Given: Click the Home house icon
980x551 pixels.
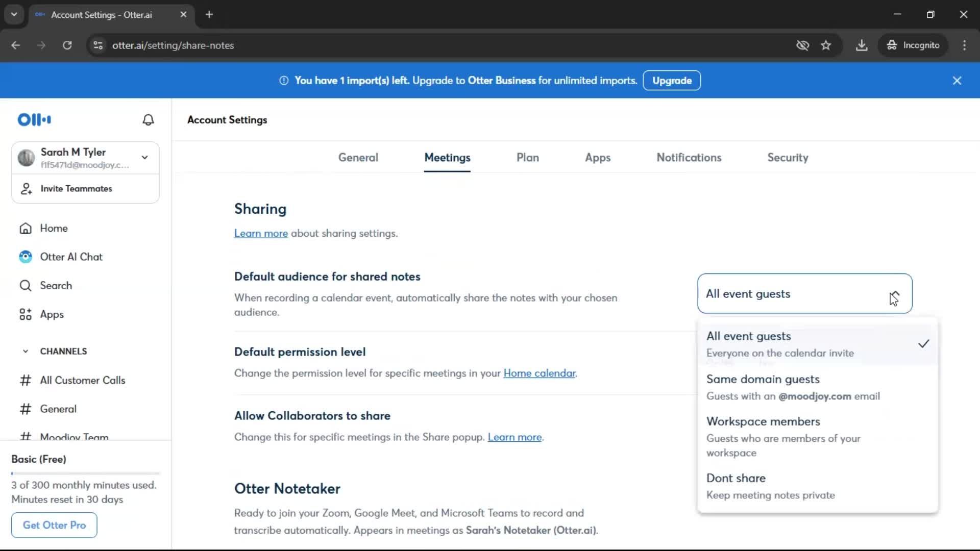Looking at the screenshot, I should point(26,228).
